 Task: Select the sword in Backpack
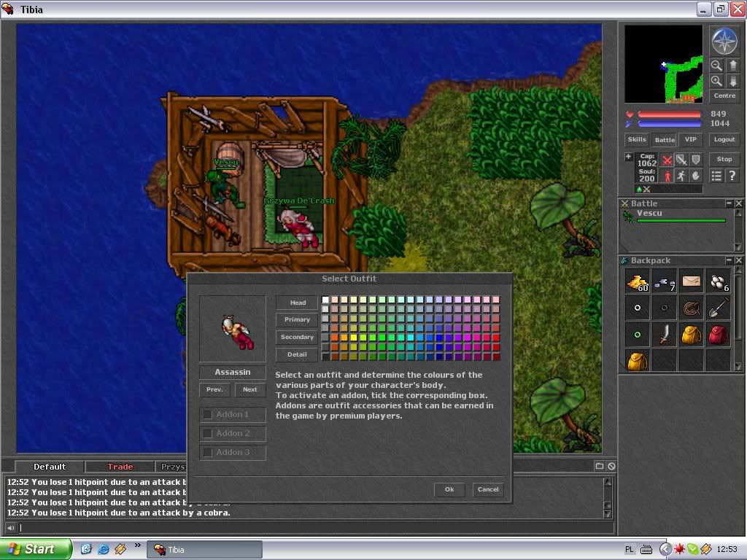tap(665, 335)
